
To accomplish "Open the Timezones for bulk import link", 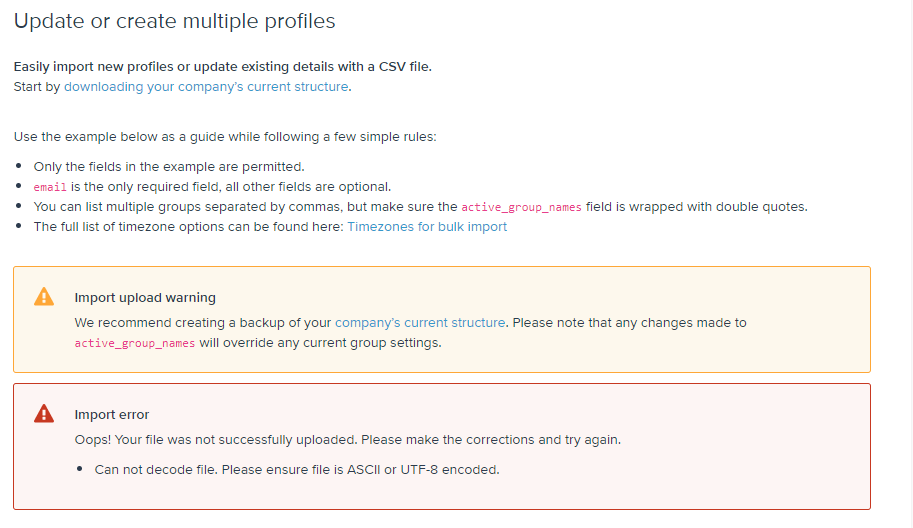I will [x=427, y=227].
